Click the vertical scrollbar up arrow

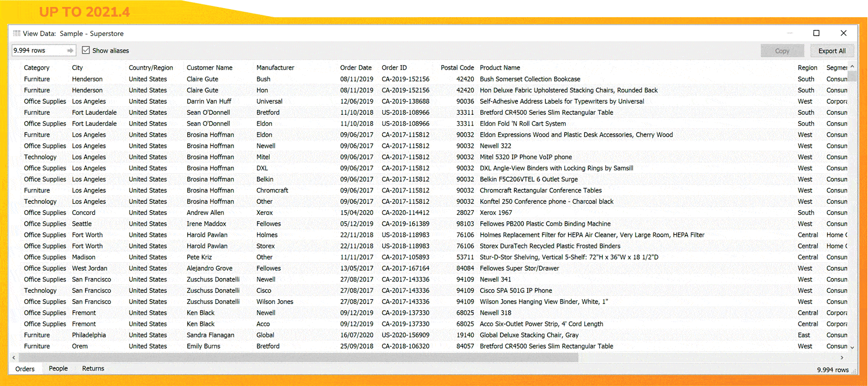[852, 67]
